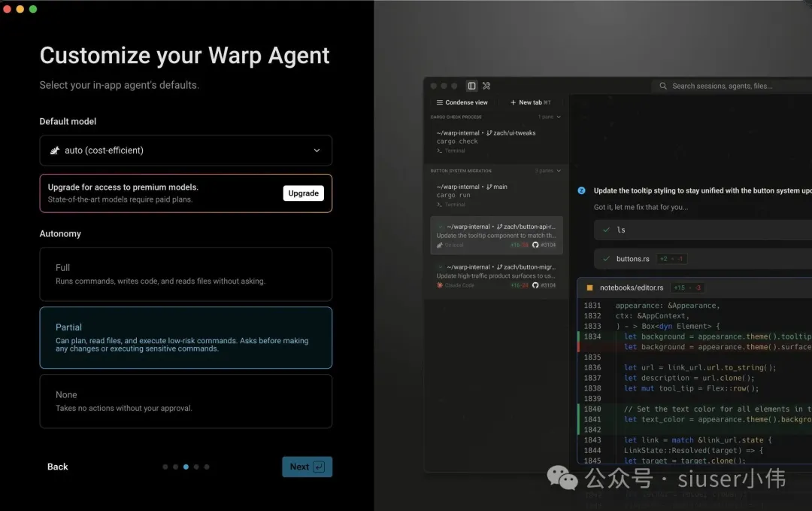
Task: Select the zach/button-migr session card
Action: point(496,275)
